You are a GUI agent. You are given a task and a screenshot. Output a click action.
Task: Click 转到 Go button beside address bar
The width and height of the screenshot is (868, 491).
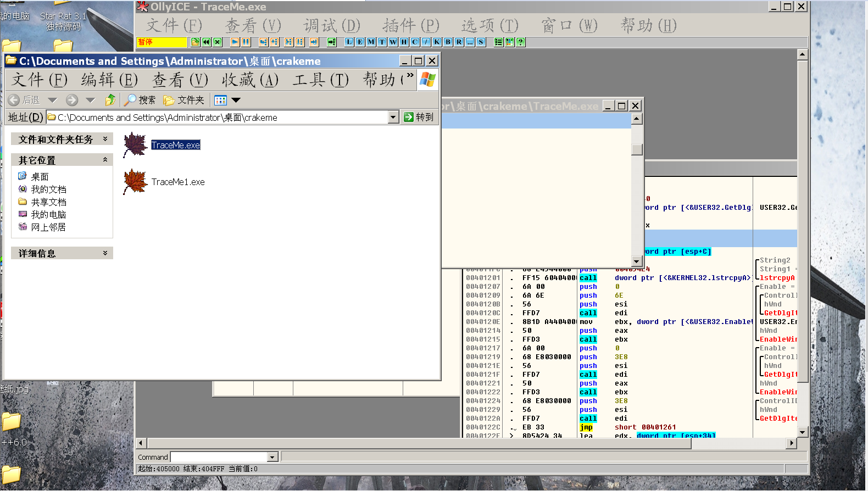click(x=419, y=117)
